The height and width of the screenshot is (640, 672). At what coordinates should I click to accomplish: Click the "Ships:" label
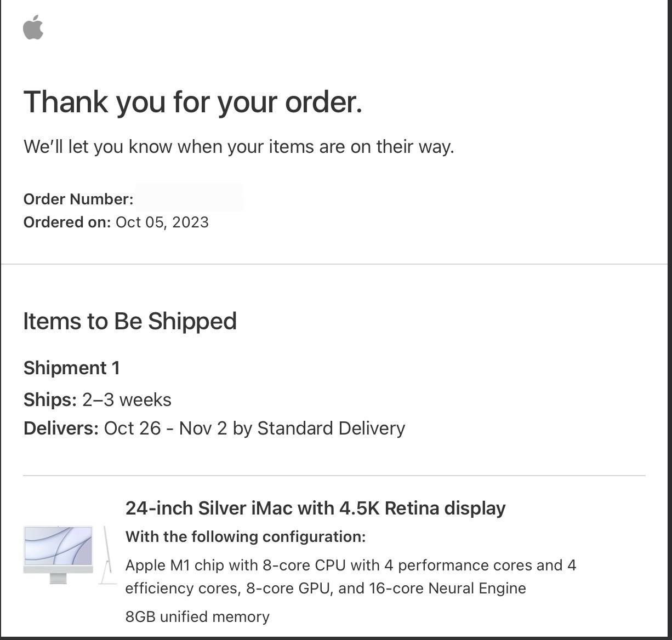[x=50, y=399]
